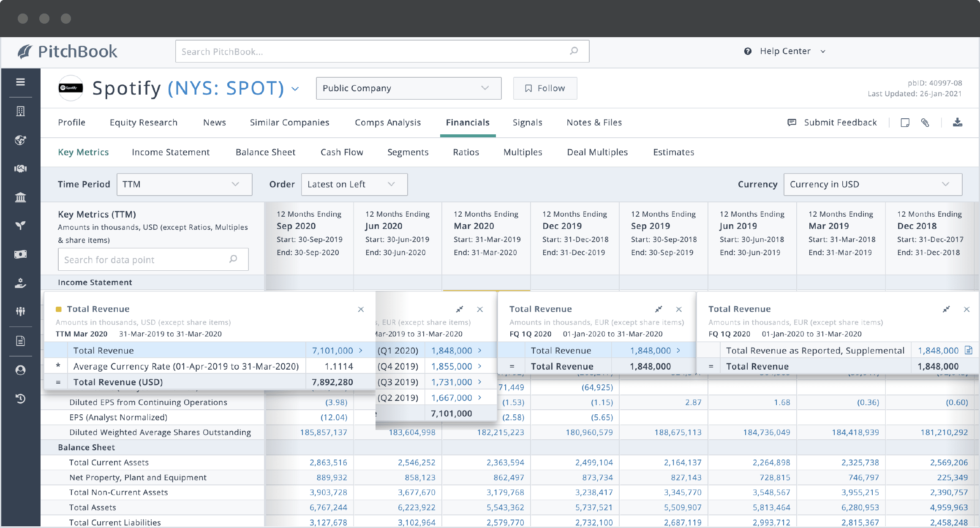Click the Total Revenue value 7,101,000
Image resolution: width=980 pixels, height=528 pixels.
point(332,350)
